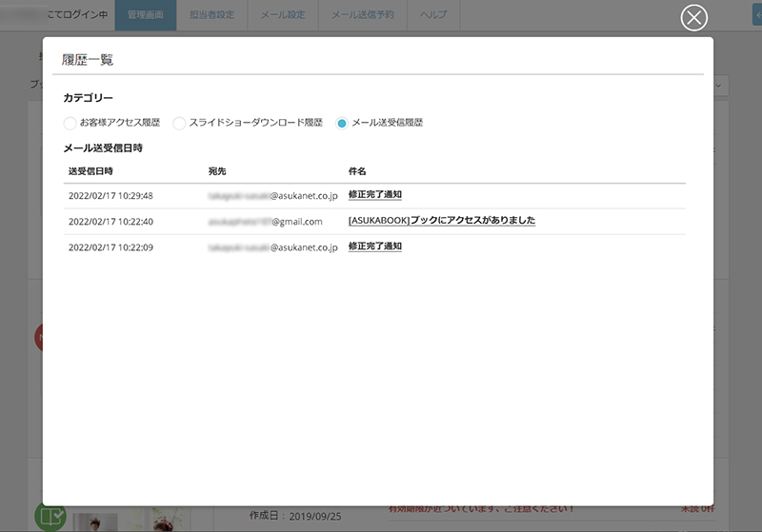Switch to 管理画面 tab
Viewport: 762px width, 532px height.
[x=145, y=15]
